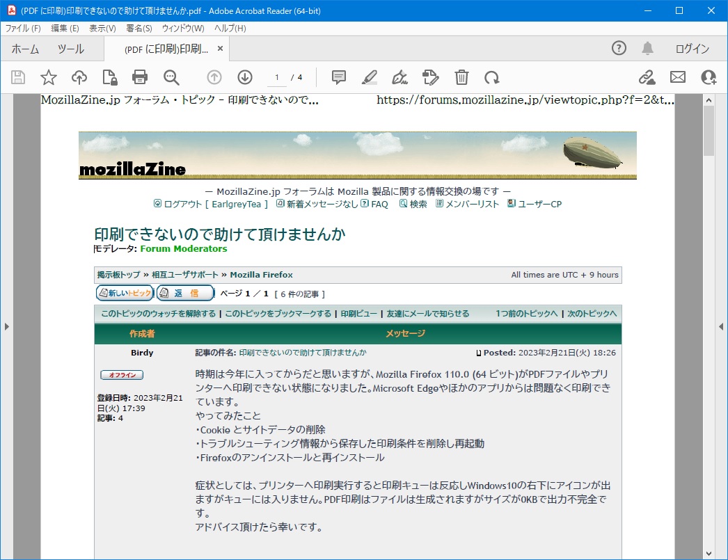The height and width of the screenshot is (560, 728).
Task: Click the Birdy author name
Action: click(x=142, y=353)
